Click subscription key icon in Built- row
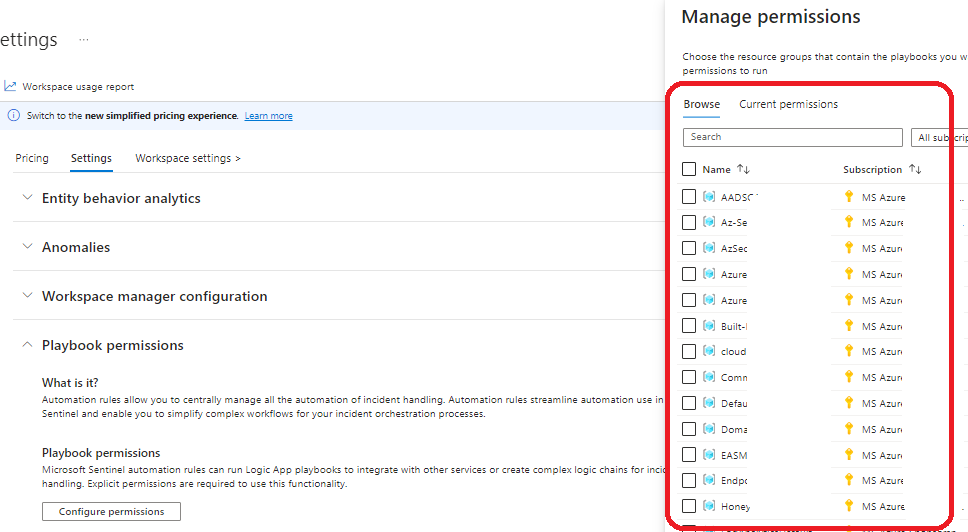 [x=849, y=326]
